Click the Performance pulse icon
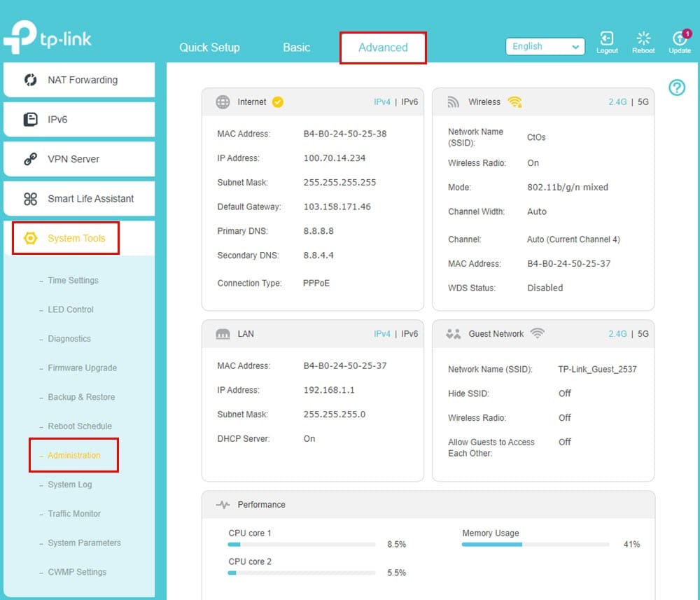 [223, 505]
